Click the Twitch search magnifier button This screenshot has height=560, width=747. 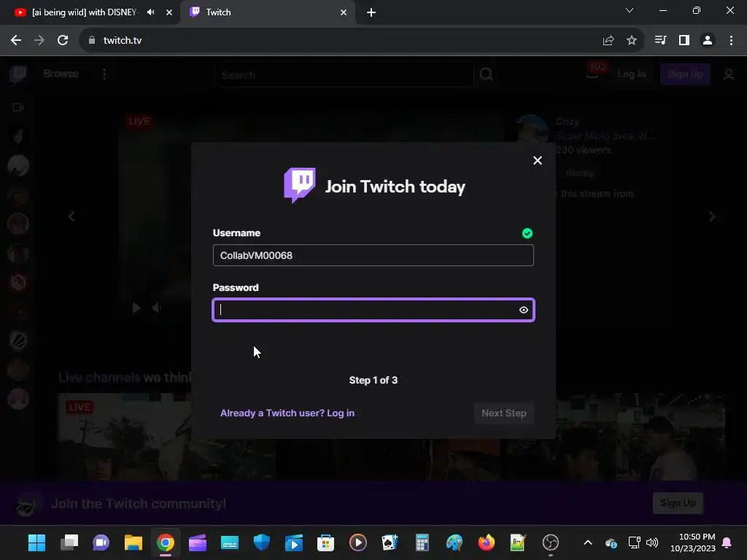pos(486,74)
